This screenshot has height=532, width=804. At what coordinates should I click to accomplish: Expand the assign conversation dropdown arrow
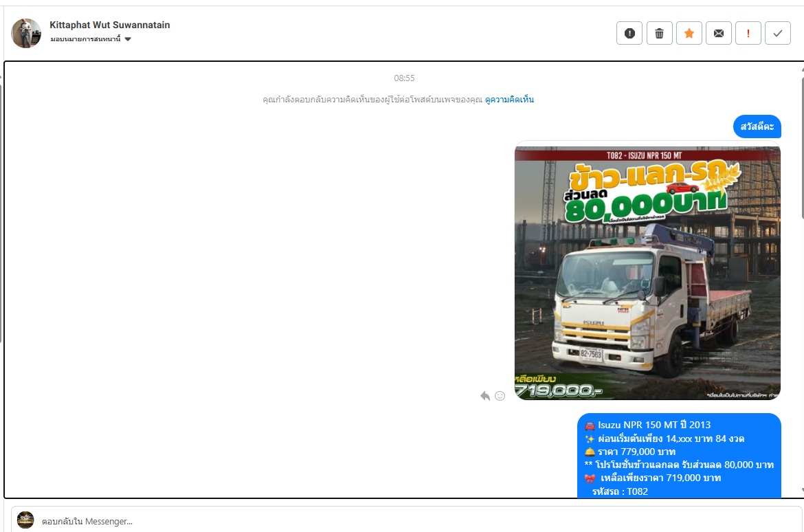pos(129,39)
